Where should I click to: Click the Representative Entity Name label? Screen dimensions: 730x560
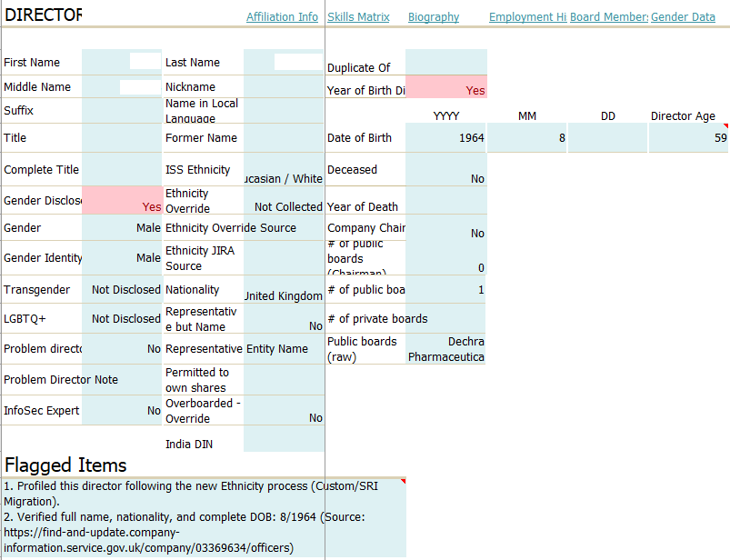point(236,349)
